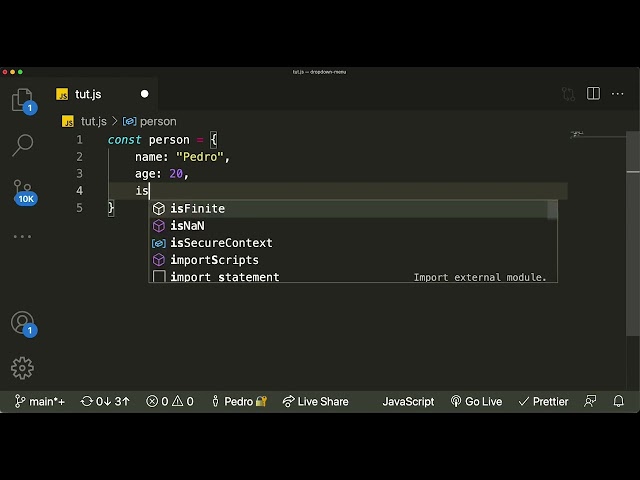640x480 pixels.
Task: Click the importScripts function cube icon
Action: (159, 260)
